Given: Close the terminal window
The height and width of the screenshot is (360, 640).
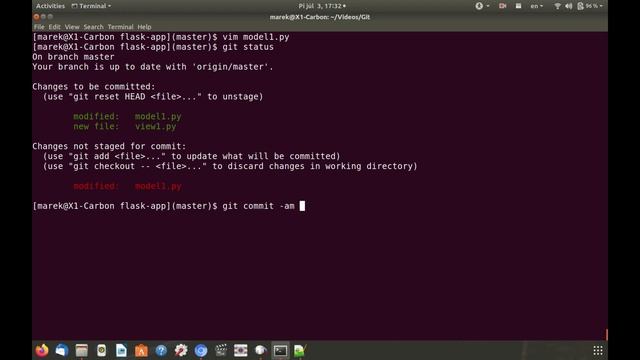Looking at the screenshot, I should pyautogui.click(x=36, y=17).
